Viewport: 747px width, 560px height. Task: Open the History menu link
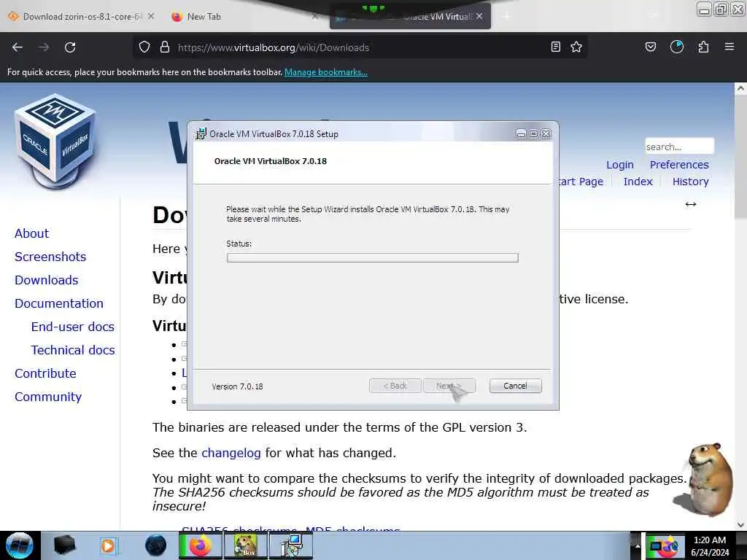[690, 182]
